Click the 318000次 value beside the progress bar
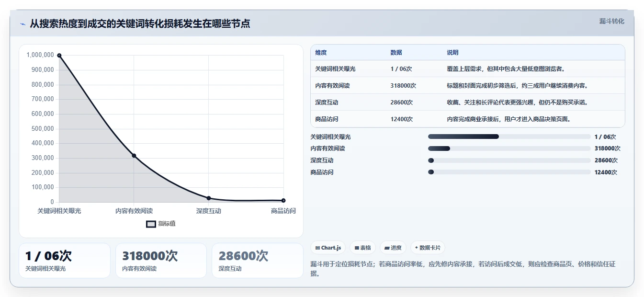The image size is (644, 297). pyautogui.click(x=608, y=148)
